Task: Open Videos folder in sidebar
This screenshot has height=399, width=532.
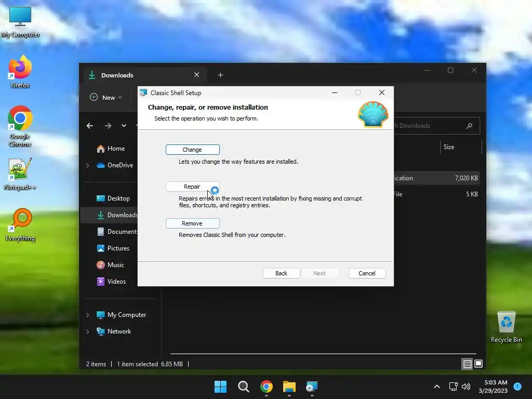Action: (111, 282)
